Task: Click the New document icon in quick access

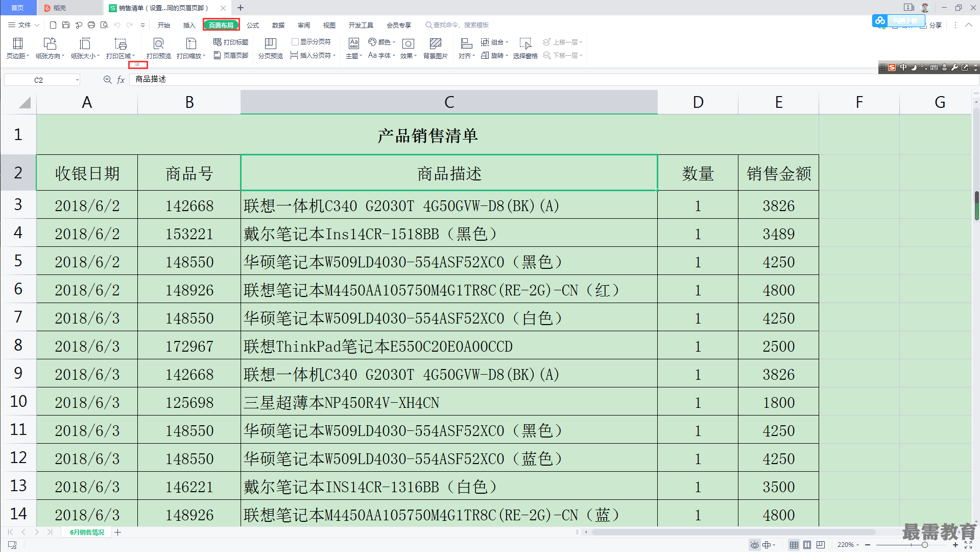Action: coord(53,25)
